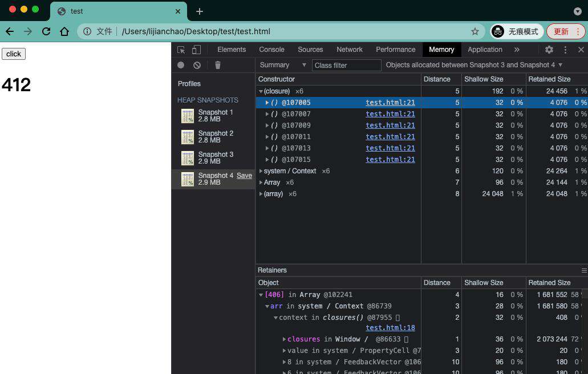Click the Class filter input field
Screen dimensions: 588x374
pos(347,65)
